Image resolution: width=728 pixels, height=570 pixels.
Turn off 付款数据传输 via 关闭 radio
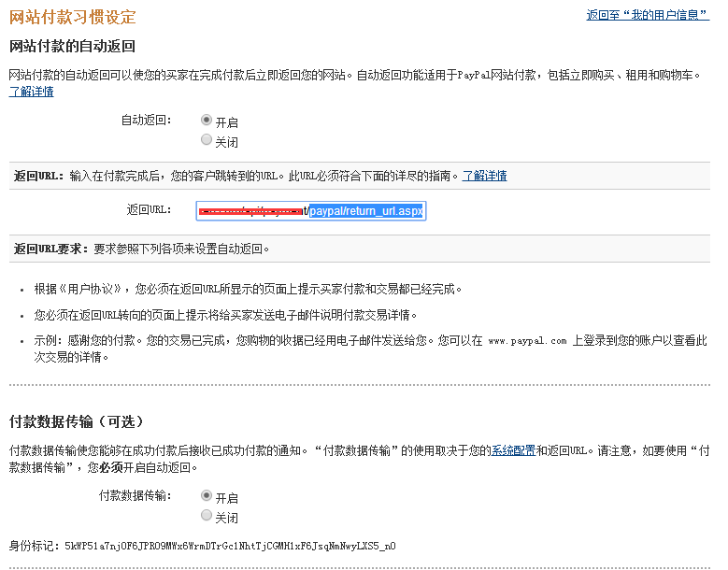pos(207,516)
